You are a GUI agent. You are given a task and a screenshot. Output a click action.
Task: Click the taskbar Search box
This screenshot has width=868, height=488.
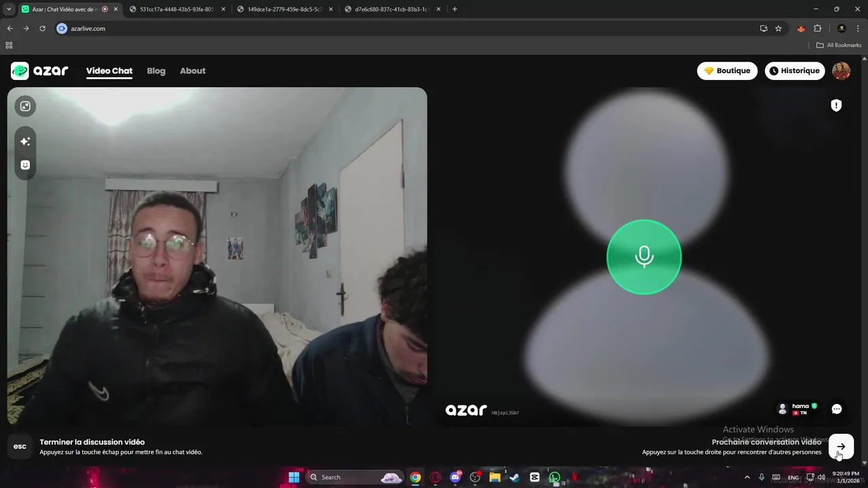tap(355, 477)
